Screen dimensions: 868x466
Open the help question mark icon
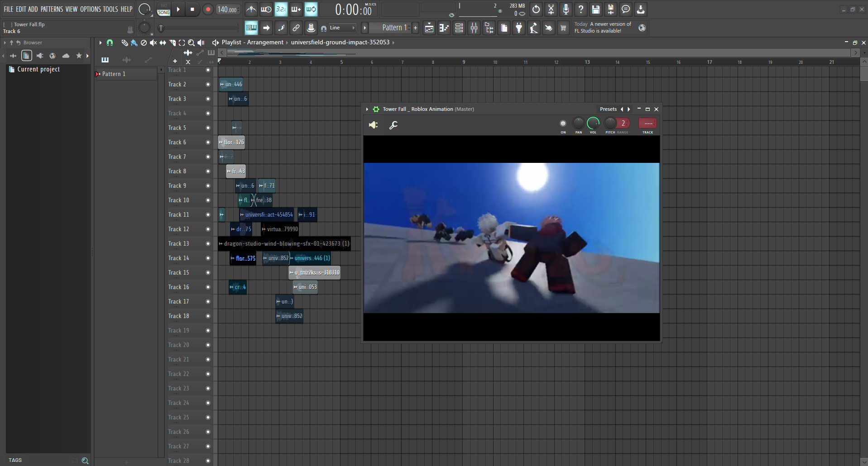(x=581, y=9)
